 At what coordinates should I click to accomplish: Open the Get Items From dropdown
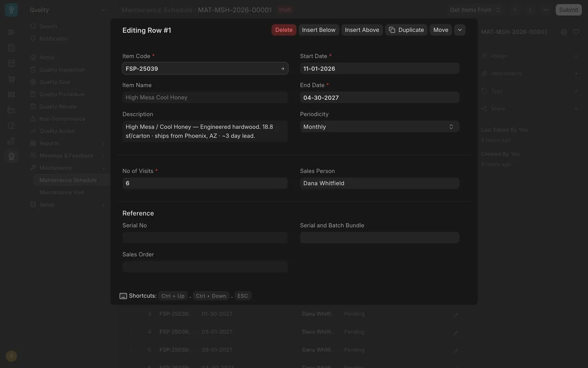(475, 10)
